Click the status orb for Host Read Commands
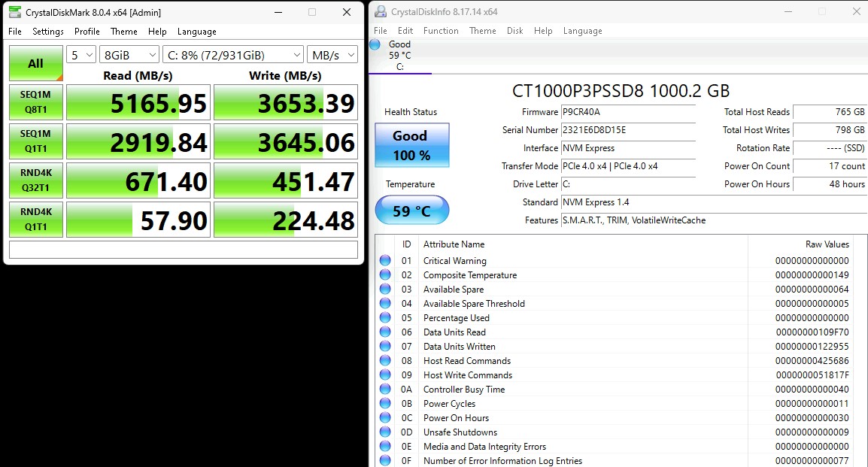The image size is (868, 467). [385, 361]
